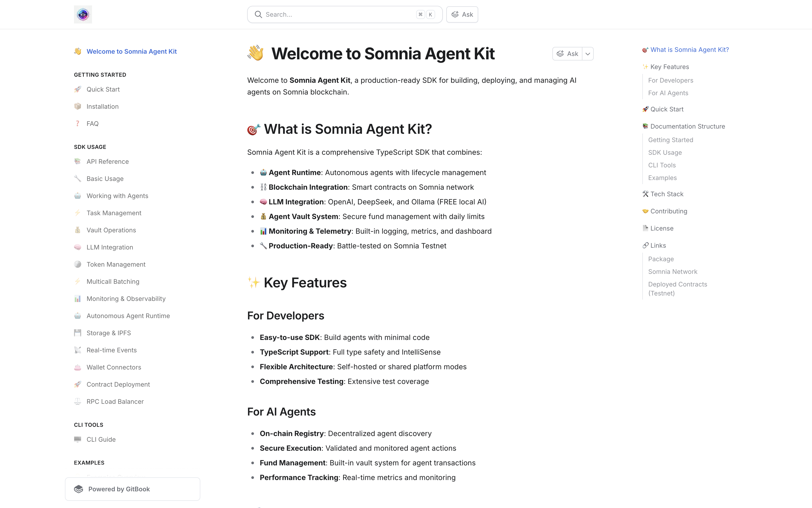Open the Ask dropdown arrow near the page title
This screenshot has height=508, width=812.
click(588, 53)
